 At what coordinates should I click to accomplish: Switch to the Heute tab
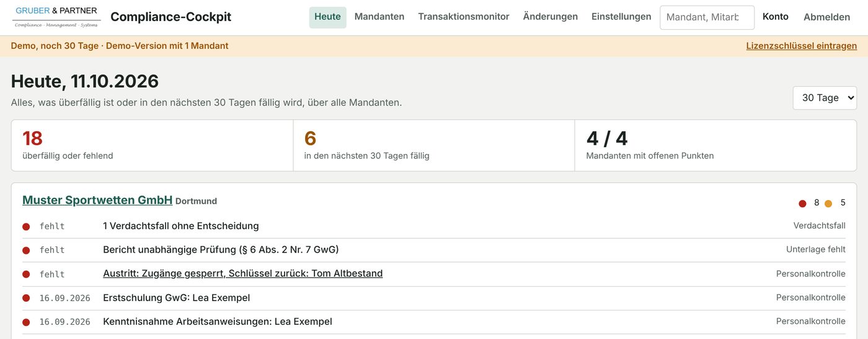tap(327, 17)
